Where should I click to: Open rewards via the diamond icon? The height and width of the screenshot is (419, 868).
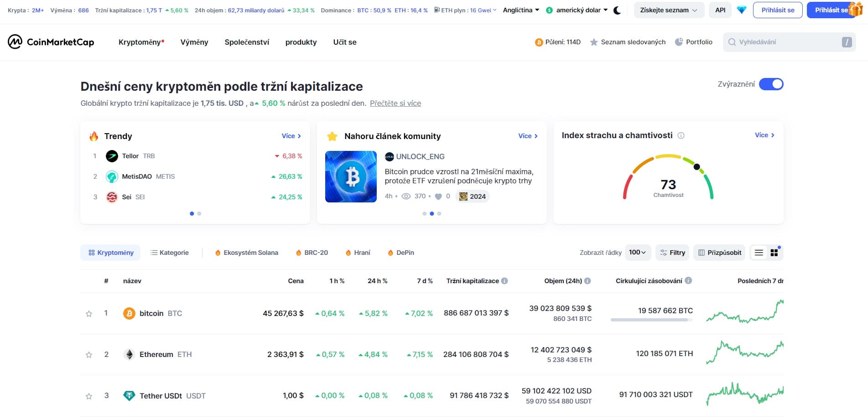741,10
